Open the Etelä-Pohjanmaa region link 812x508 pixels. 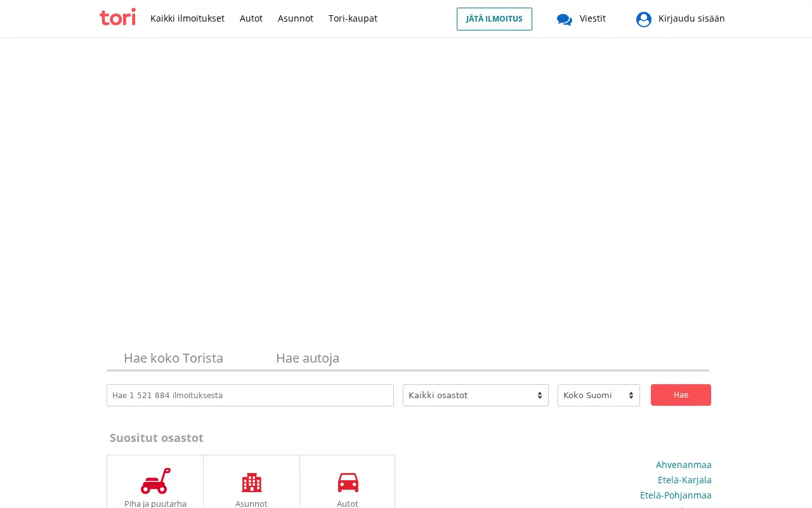(676, 495)
